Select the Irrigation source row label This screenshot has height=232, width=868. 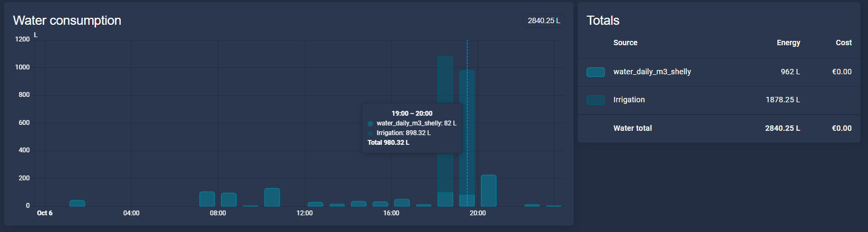(629, 100)
